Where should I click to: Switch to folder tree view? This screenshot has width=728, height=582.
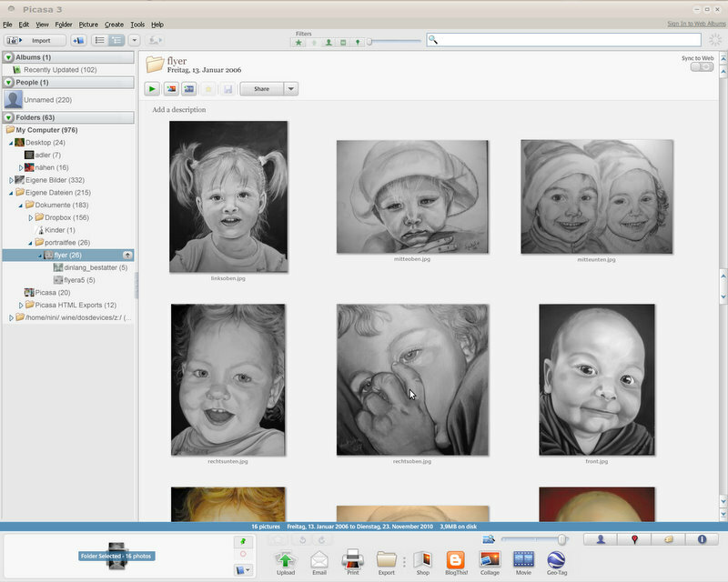click(116, 40)
